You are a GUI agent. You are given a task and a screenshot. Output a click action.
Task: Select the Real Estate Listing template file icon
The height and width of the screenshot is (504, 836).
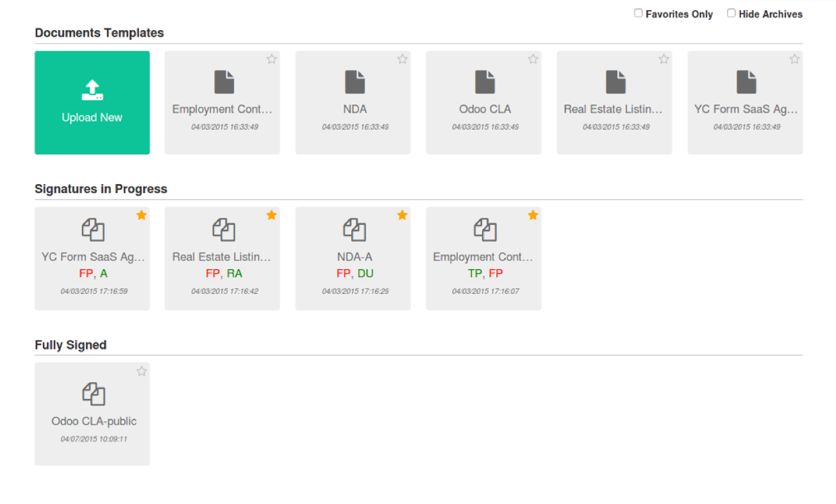(x=616, y=82)
